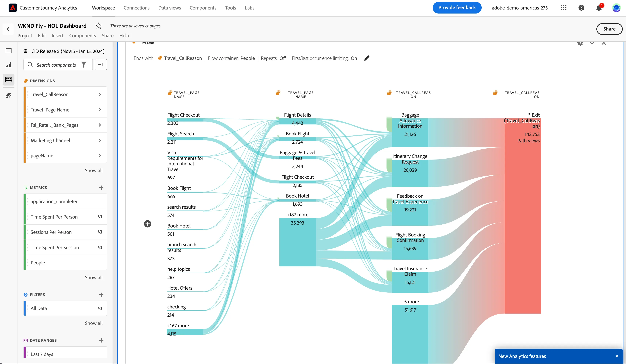
Task: Open the component sort options button
Action: coord(101,65)
